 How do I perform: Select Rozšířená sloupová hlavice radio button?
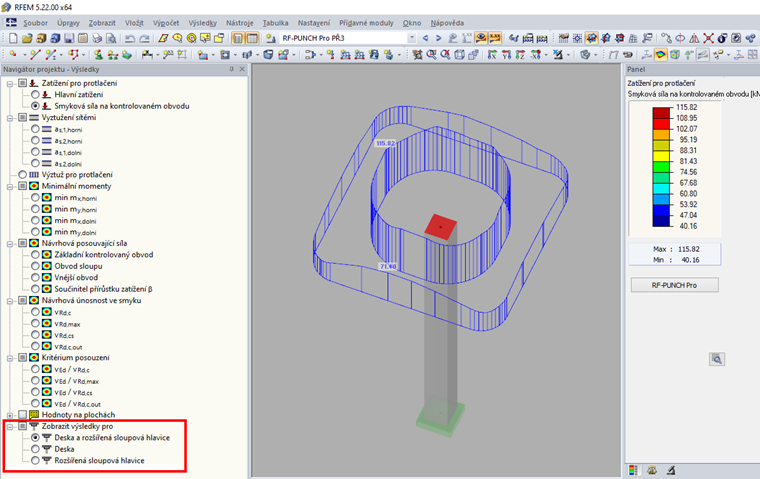[35, 461]
